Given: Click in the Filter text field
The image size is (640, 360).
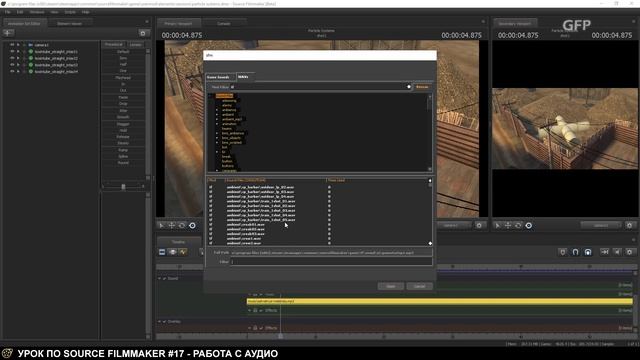Looking at the screenshot, I should pos(331,262).
